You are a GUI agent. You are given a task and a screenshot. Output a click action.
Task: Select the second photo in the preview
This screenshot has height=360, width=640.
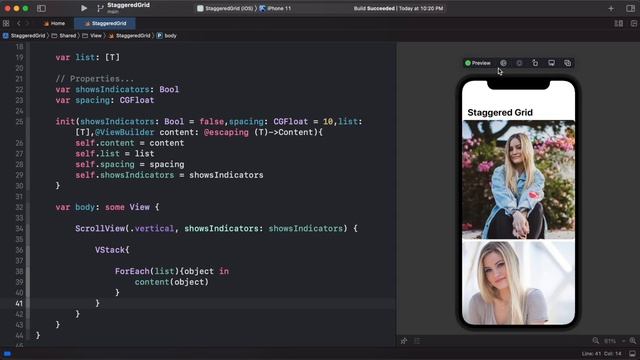coord(518,282)
